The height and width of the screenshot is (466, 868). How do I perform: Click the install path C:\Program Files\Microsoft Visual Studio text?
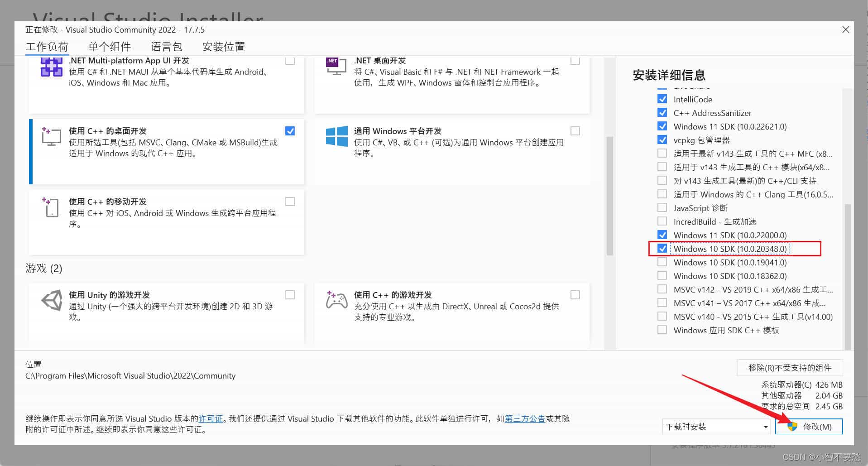tap(130, 375)
